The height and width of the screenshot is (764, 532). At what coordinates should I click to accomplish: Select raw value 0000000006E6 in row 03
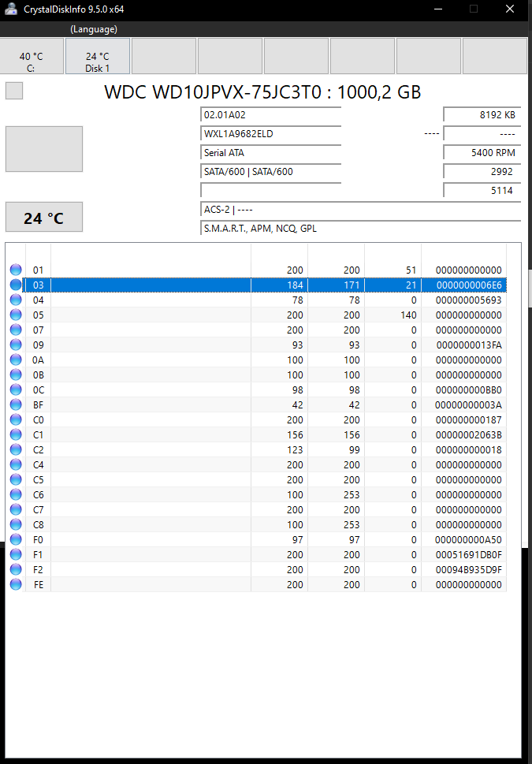point(469,285)
